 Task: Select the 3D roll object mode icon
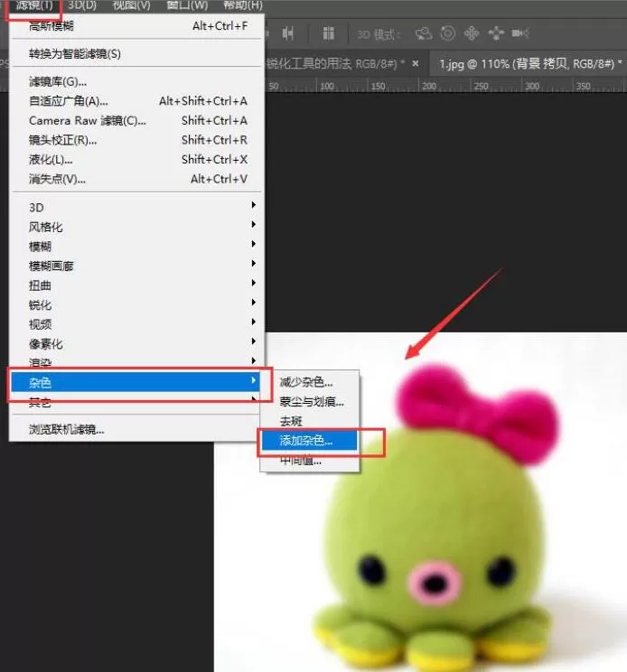click(448, 33)
